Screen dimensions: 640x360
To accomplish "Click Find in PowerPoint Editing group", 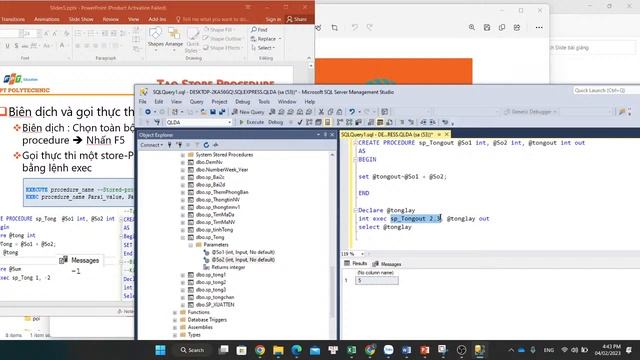I will [259, 30].
